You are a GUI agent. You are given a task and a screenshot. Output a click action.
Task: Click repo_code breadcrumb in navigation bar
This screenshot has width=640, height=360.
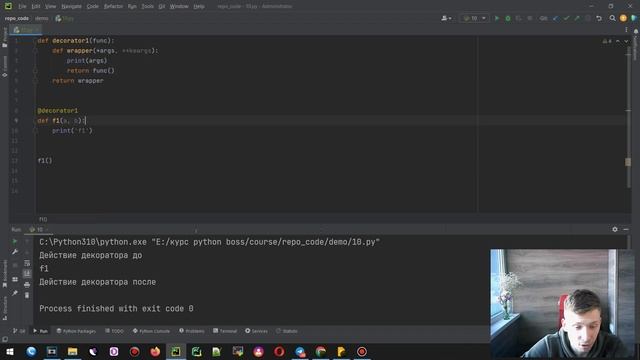17,18
